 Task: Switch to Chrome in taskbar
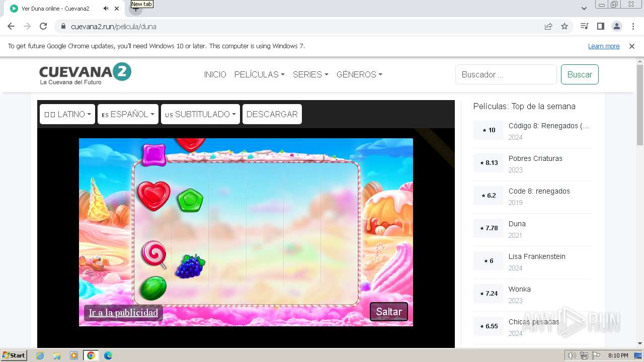pos(91,355)
